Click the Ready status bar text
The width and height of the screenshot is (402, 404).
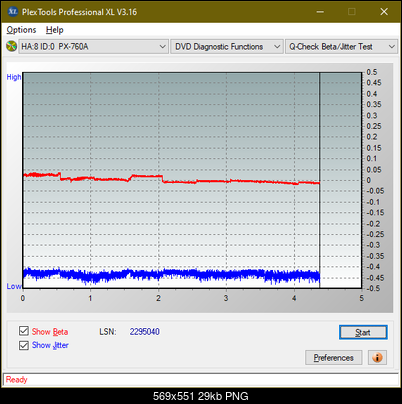click(16, 380)
